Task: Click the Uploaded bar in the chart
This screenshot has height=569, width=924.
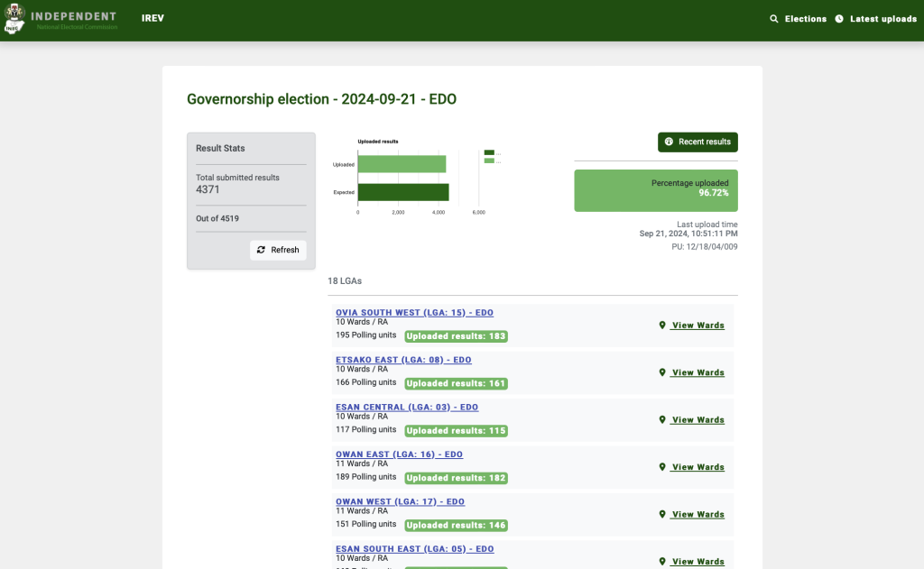Action: [402, 164]
